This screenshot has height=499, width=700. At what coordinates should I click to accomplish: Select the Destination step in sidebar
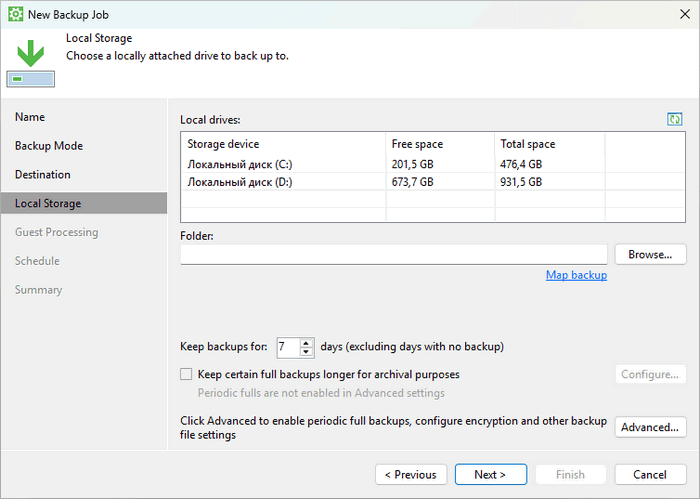(43, 175)
